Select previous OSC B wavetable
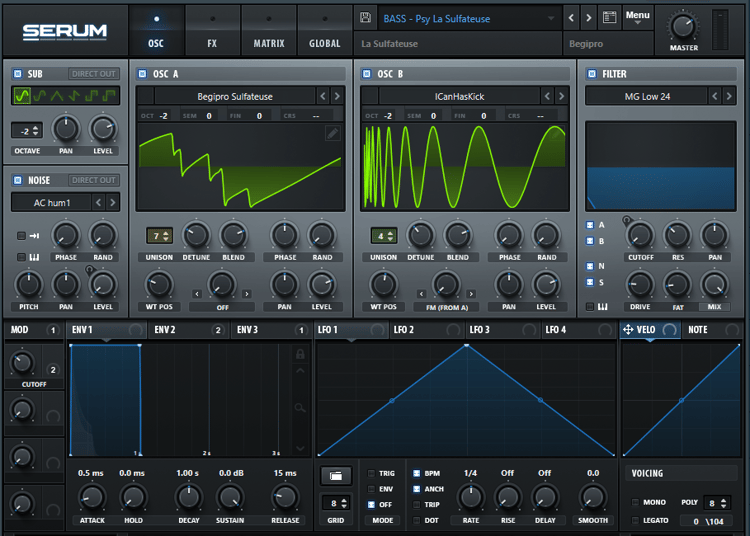The height and width of the screenshot is (536, 750). coord(547,96)
